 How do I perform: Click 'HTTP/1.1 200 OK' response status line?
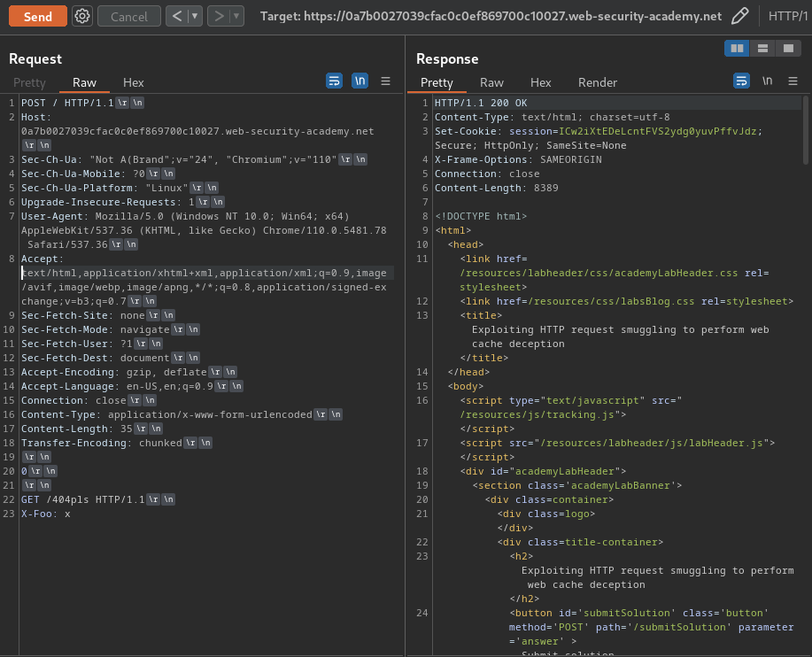tap(481, 103)
